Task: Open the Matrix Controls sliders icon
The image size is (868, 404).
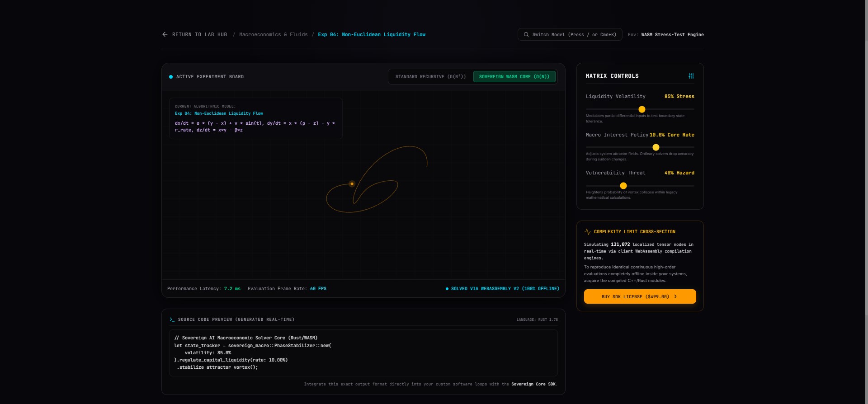Action: (x=691, y=76)
